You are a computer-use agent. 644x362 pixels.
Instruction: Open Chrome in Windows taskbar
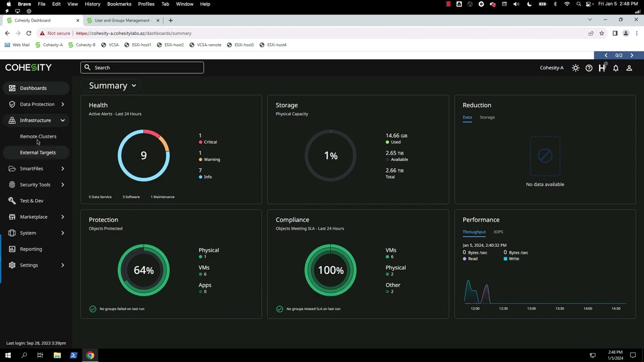(90, 355)
